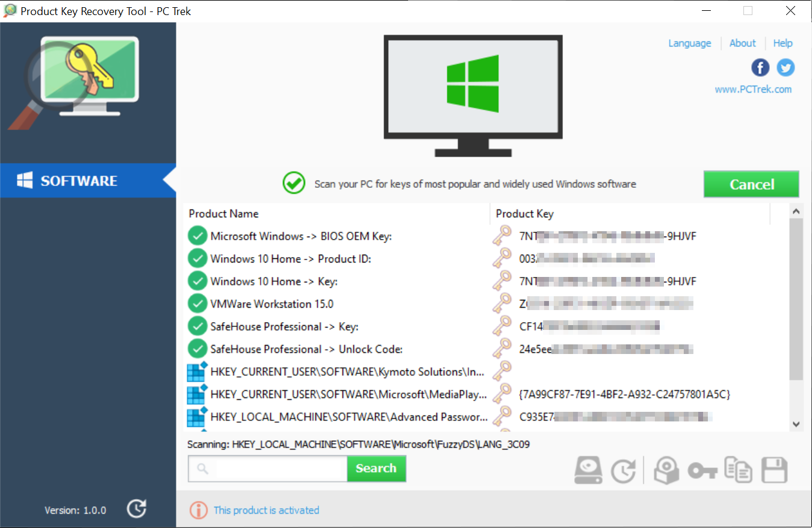Select the Kymoto Solutions registry row
Image resolution: width=812 pixels, height=528 pixels.
(x=485, y=371)
